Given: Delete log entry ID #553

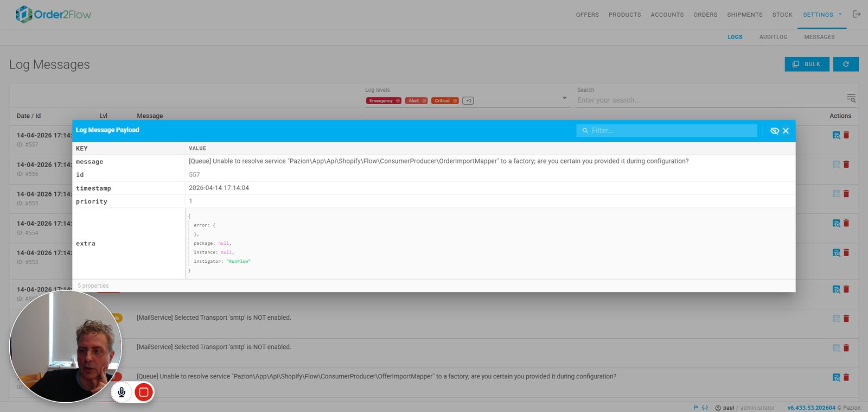Looking at the screenshot, I should click(x=846, y=252).
